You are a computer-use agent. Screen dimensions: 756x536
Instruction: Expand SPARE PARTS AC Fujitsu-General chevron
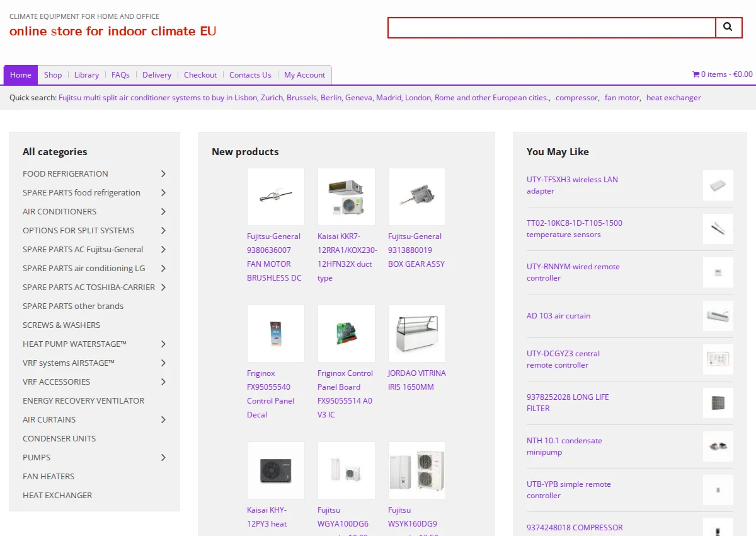pyautogui.click(x=163, y=249)
